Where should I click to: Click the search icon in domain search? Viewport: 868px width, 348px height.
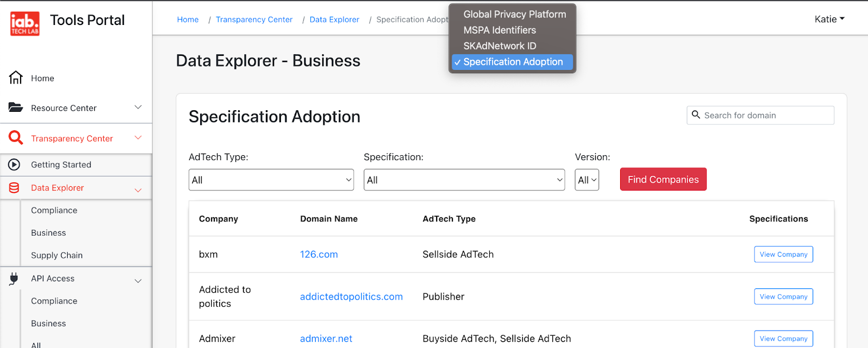tap(696, 115)
